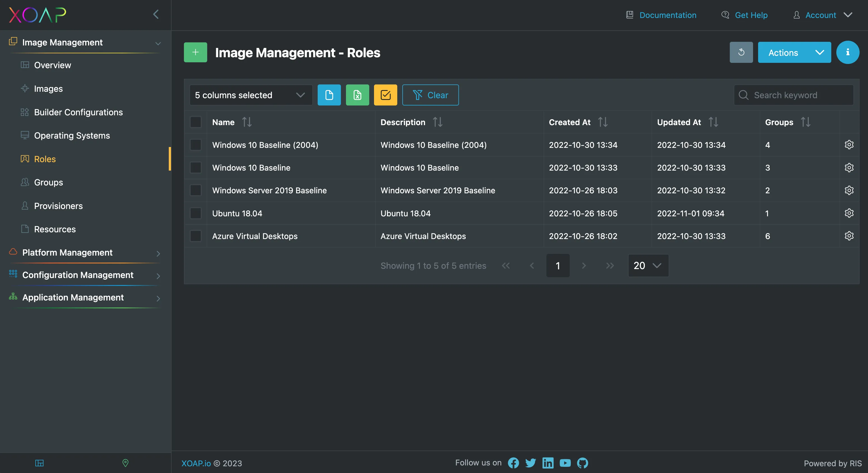The height and width of the screenshot is (473, 868).
Task: Click the yellow checkmark selection icon
Action: 385,95
